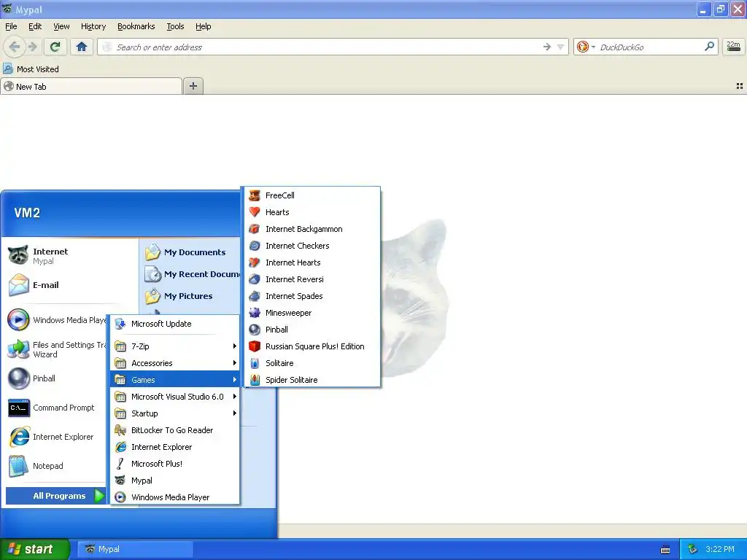
Task: Show all tabs with grid icon
Action: tap(740, 86)
